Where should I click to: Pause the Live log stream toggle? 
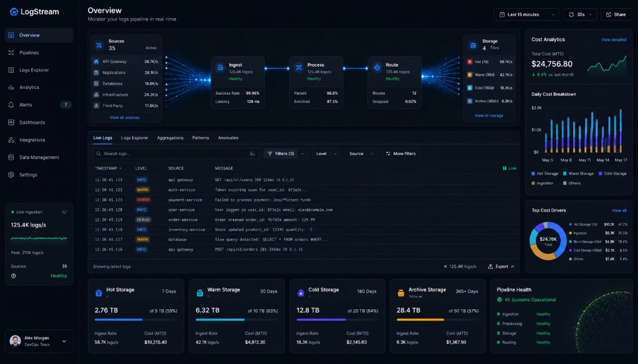[510, 168]
